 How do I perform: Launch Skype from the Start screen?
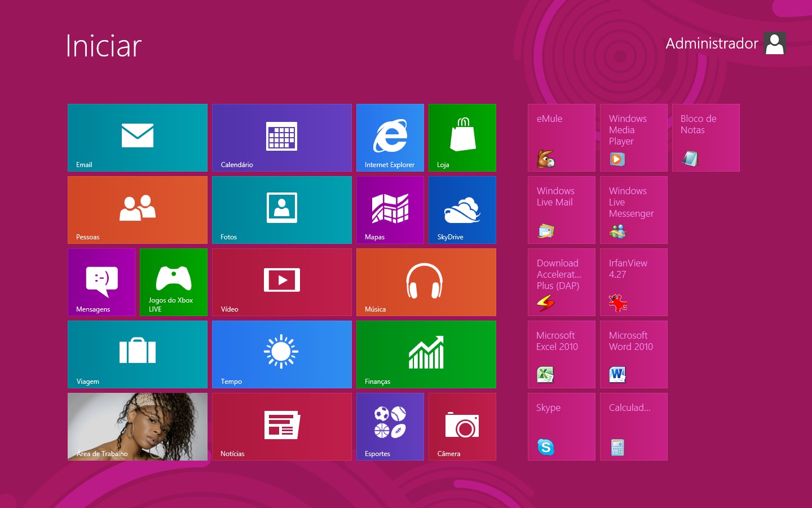561,426
